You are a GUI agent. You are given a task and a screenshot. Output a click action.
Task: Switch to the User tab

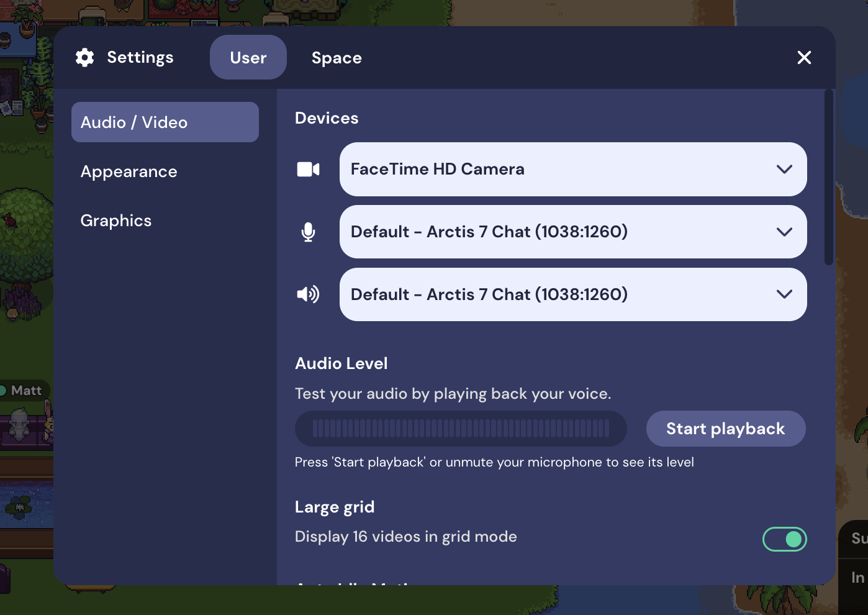(x=248, y=57)
